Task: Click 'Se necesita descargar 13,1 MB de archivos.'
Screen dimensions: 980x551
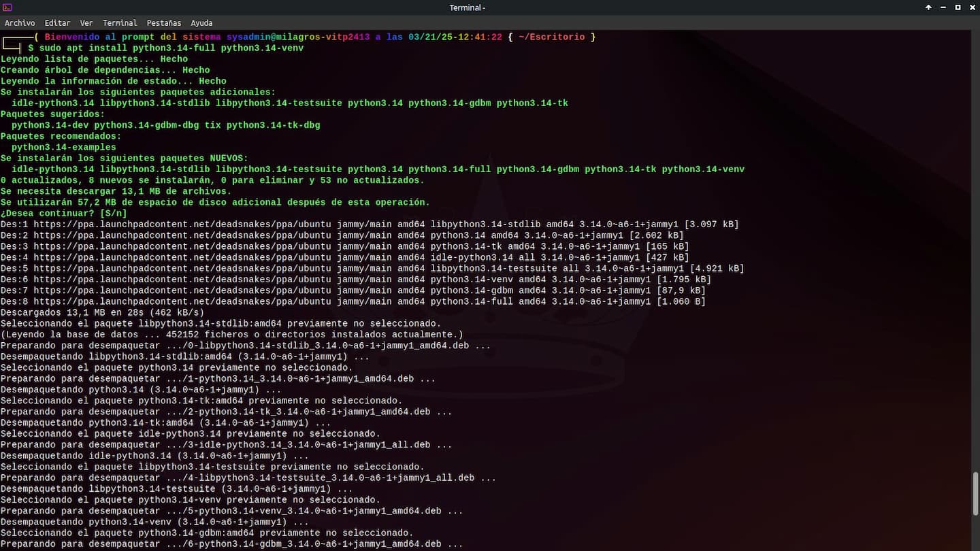Action: (116, 191)
